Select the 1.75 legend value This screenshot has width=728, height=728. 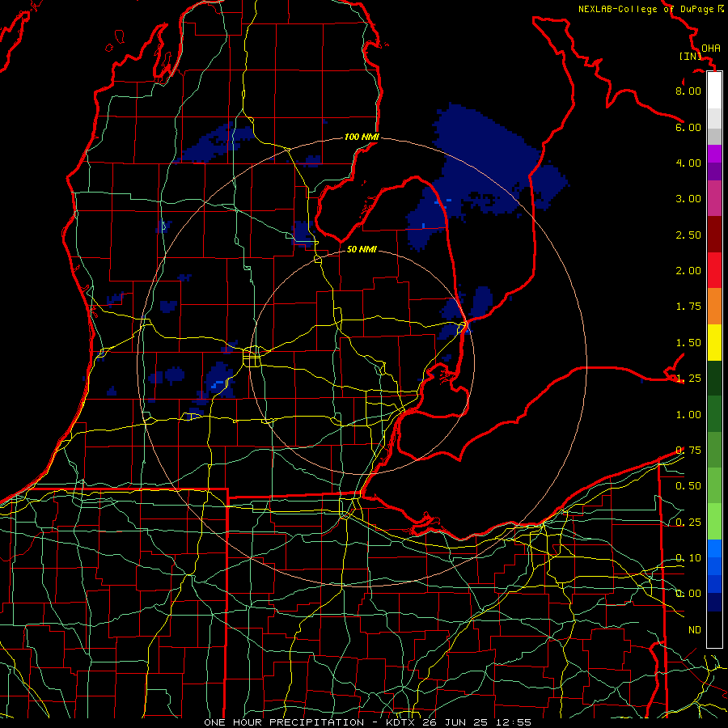(688, 307)
